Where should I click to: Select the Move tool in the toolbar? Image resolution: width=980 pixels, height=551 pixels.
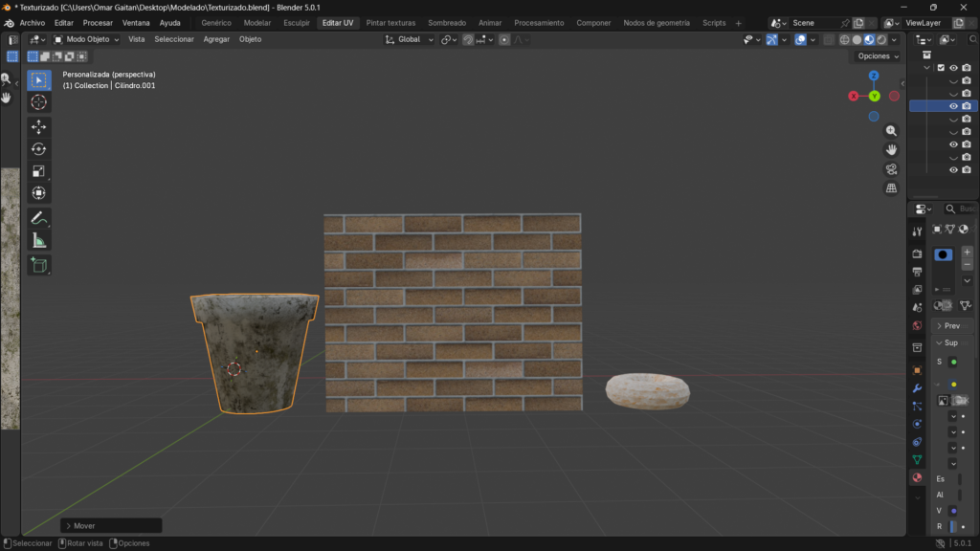[38, 127]
